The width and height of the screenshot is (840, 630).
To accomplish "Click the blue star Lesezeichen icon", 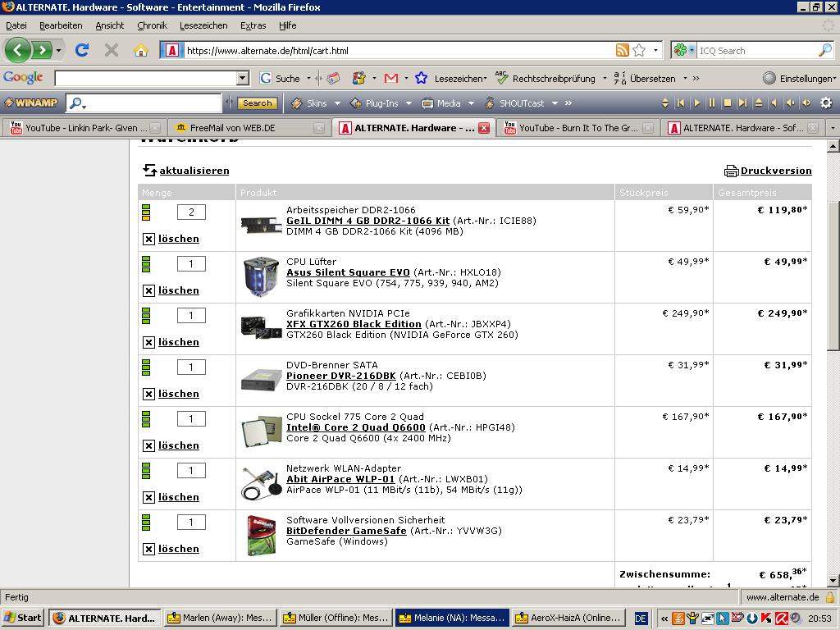I will click(x=421, y=78).
